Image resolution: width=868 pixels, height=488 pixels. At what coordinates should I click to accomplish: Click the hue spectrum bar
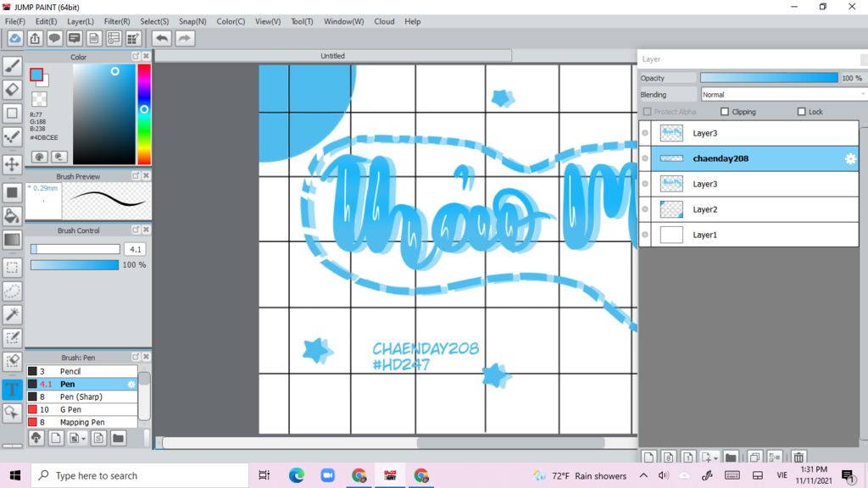(x=144, y=114)
